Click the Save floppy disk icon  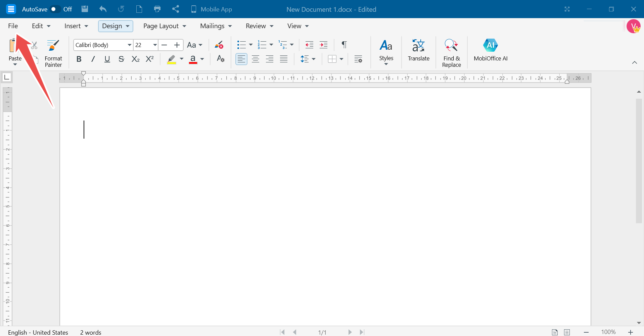pyautogui.click(x=85, y=9)
